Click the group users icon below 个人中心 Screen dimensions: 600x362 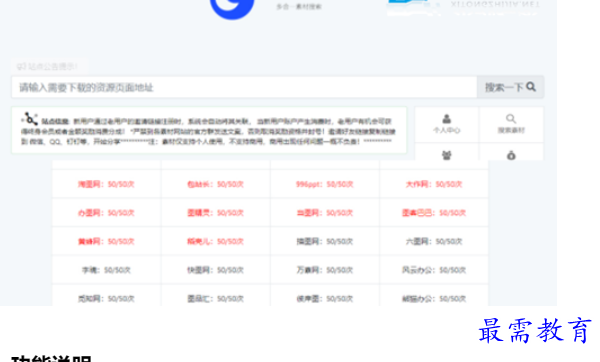coord(447,155)
